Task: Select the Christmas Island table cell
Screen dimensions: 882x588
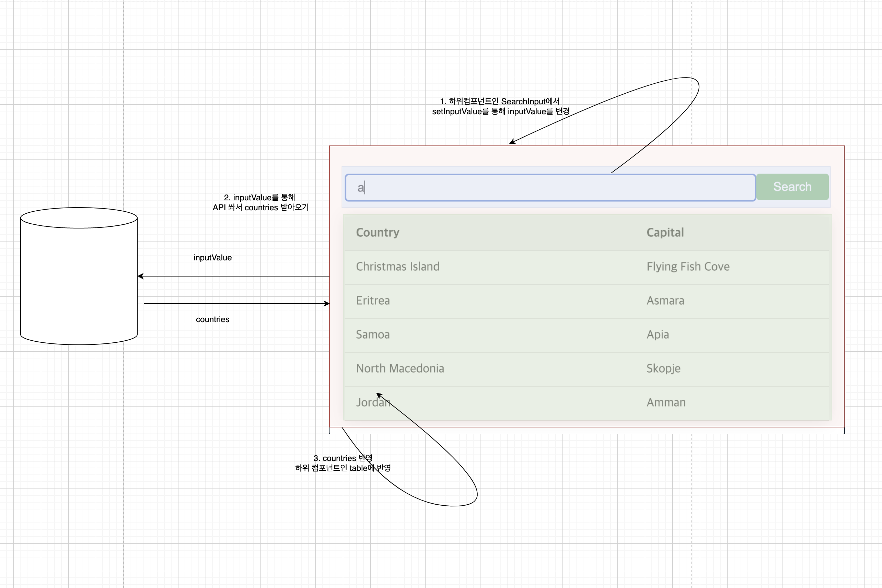Action: point(397,267)
